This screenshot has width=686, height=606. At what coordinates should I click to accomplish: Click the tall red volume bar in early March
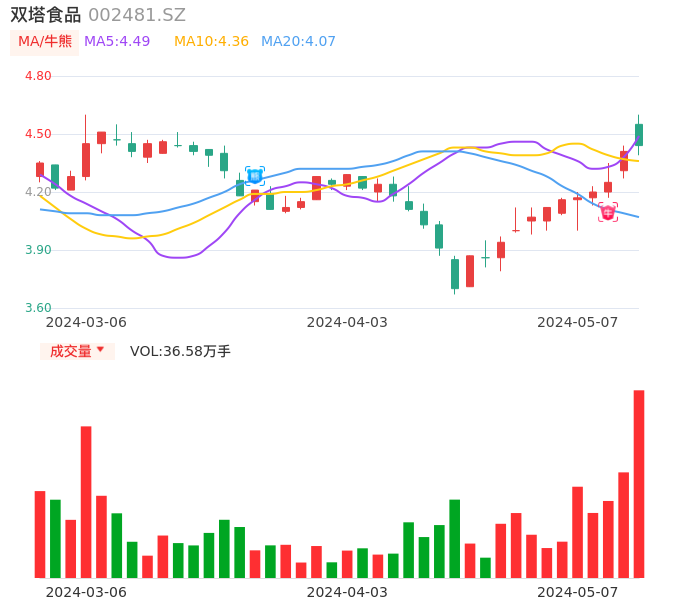(86, 502)
